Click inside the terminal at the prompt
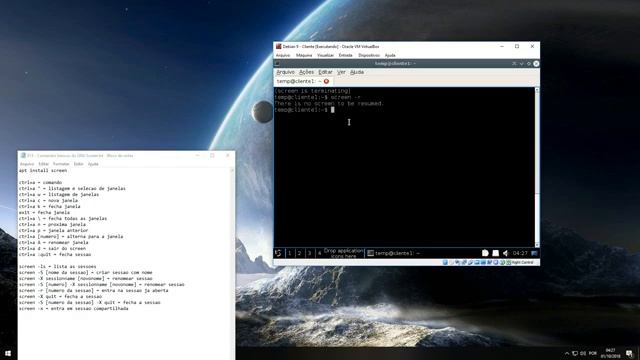Viewport: 640px width, 360px height. click(x=333, y=110)
